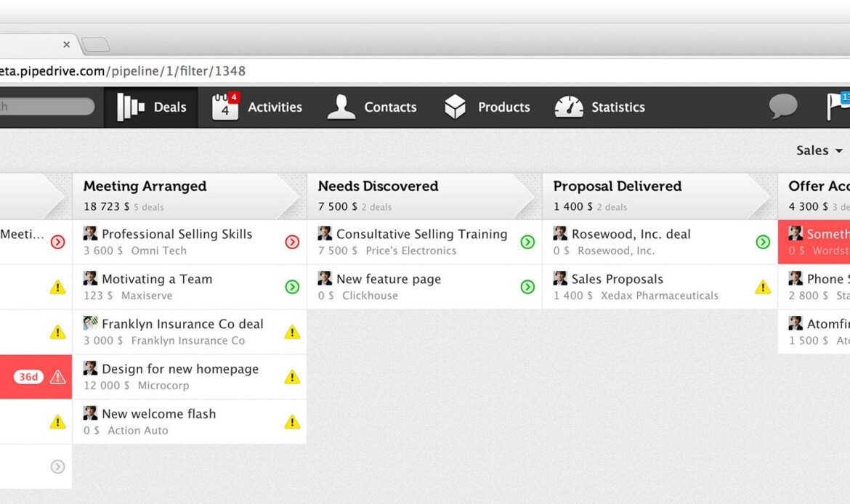Click the browser address bar URL
Screen dimensions: 850x504
point(123,71)
